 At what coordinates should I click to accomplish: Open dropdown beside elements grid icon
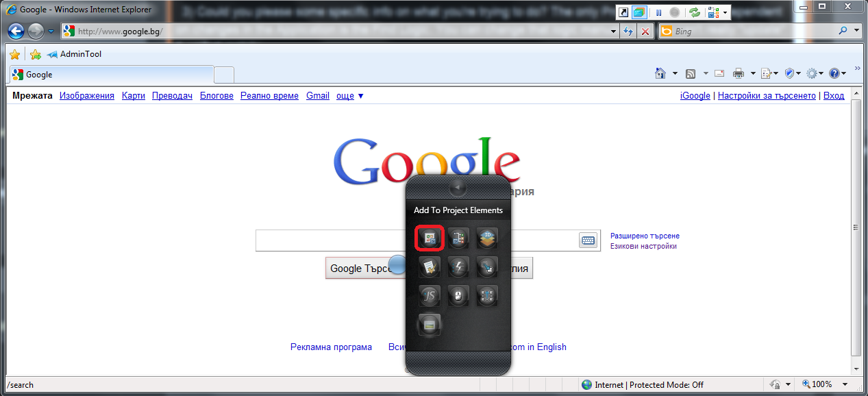[726, 13]
